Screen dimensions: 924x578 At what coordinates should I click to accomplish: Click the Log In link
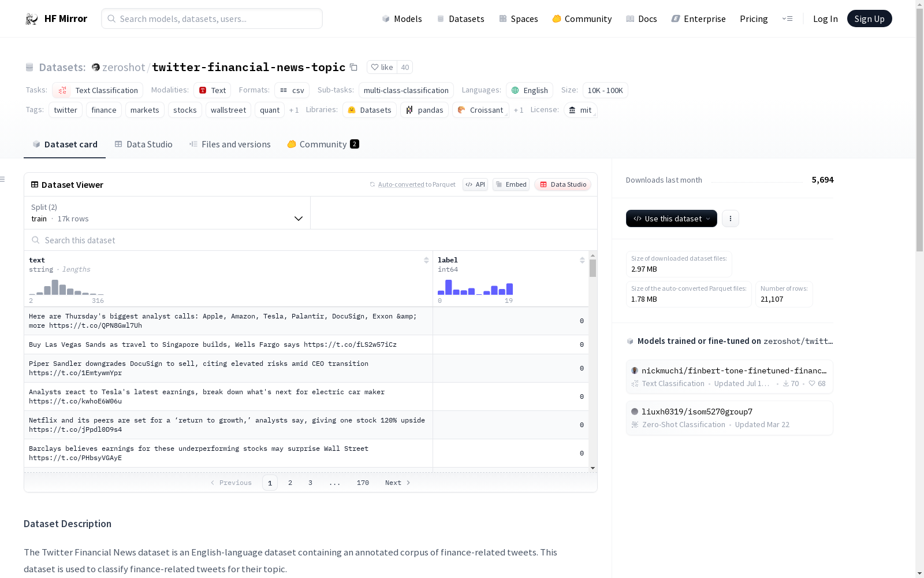click(825, 18)
